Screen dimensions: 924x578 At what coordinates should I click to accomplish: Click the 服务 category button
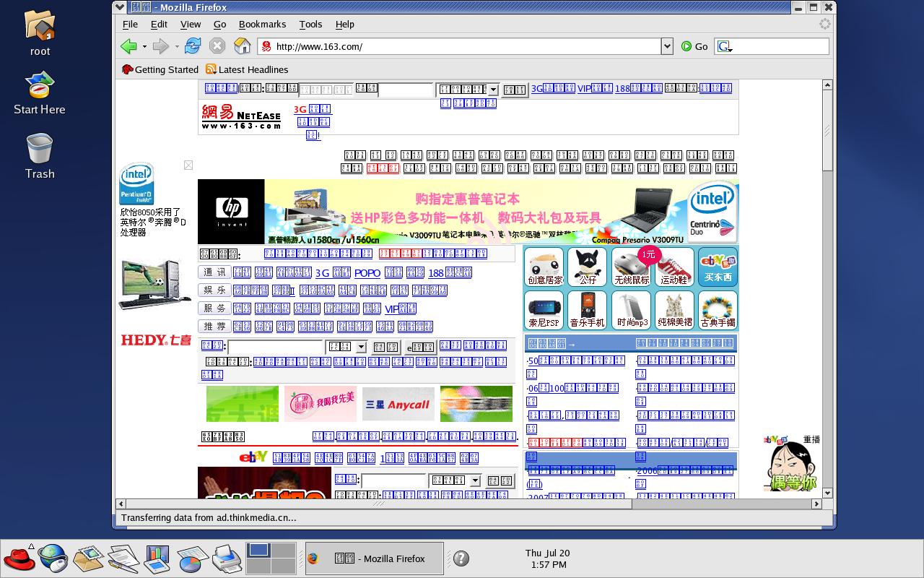click(x=214, y=308)
